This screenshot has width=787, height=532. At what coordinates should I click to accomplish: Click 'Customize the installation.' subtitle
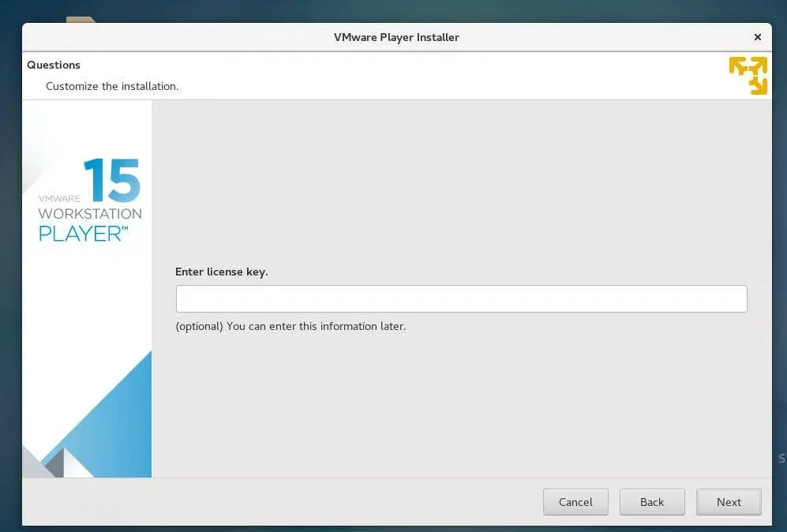pos(112,86)
